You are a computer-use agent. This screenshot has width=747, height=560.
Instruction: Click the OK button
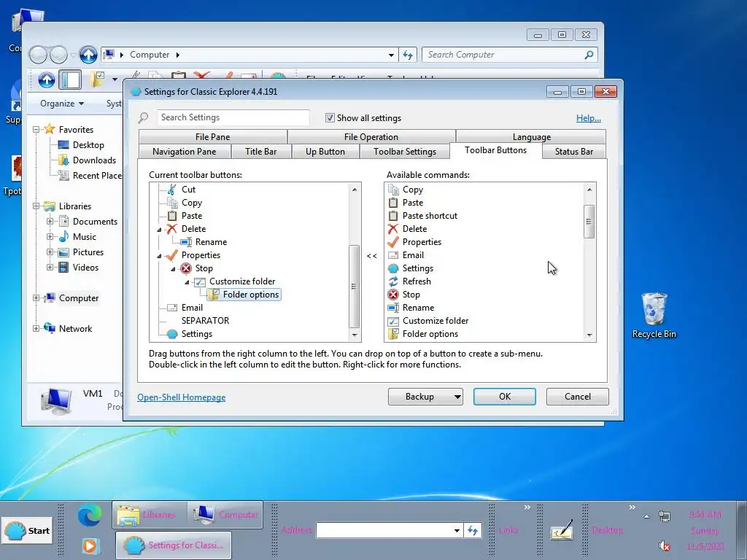tap(505, 397)
